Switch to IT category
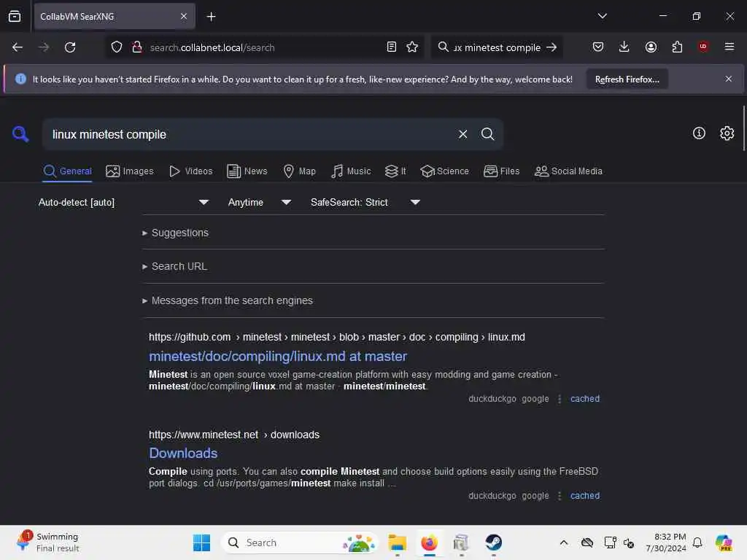The image size is (747, 560). (395, 171)
